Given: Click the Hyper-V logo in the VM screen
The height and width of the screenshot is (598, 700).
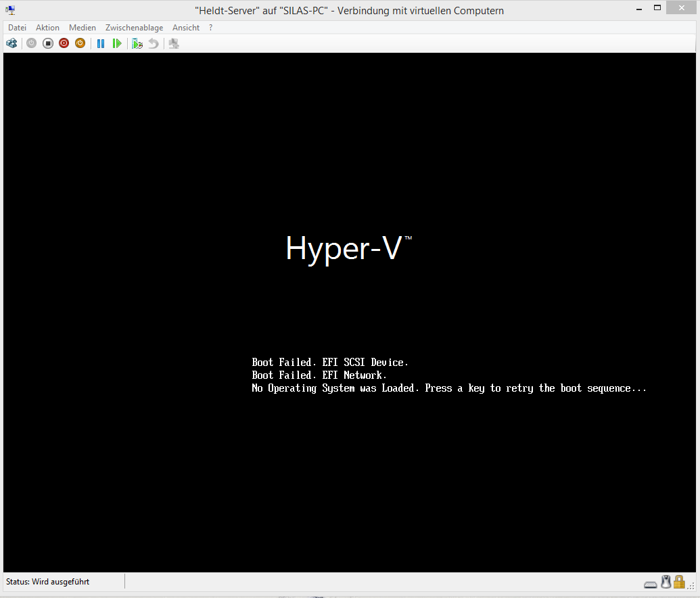Looking at the screenshot, I should tap(349, 250).
